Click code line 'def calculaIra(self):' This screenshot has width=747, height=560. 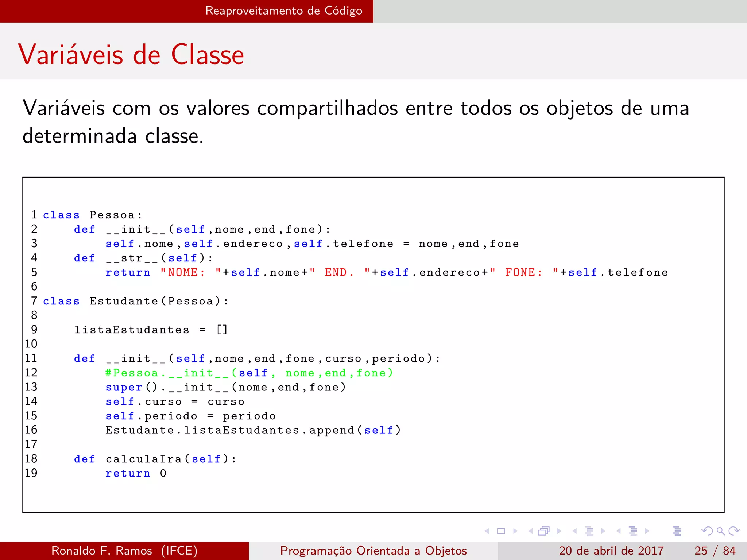pos(155,459)
